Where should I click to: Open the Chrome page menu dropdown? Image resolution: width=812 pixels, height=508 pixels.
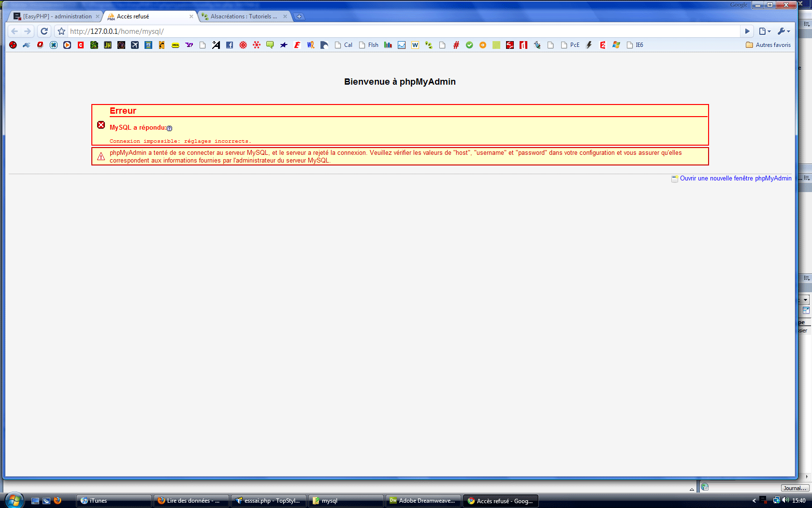click(765, 31)
